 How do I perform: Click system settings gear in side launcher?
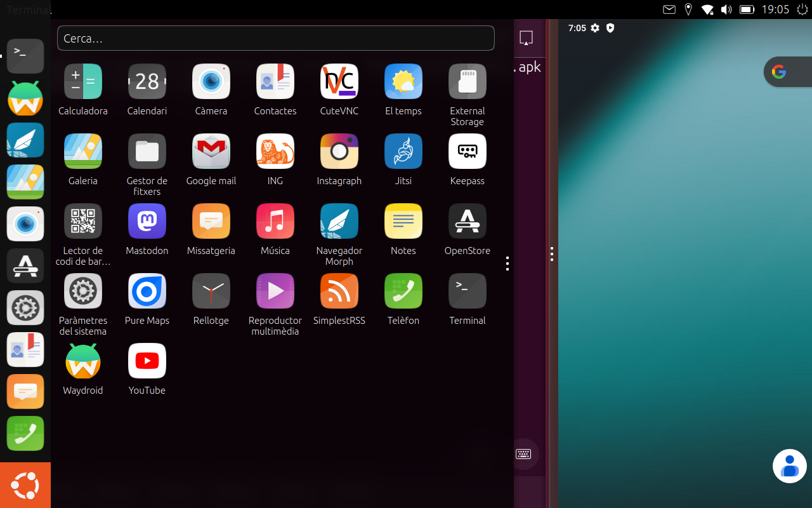click(x=25, y=307)
